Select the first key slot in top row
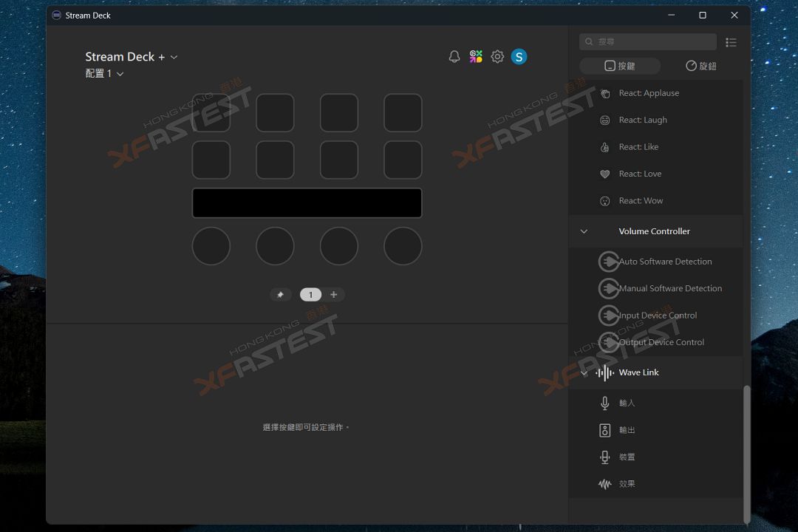Image resolution: width=798 pixels, height=532 pixels. click(211, 112)
